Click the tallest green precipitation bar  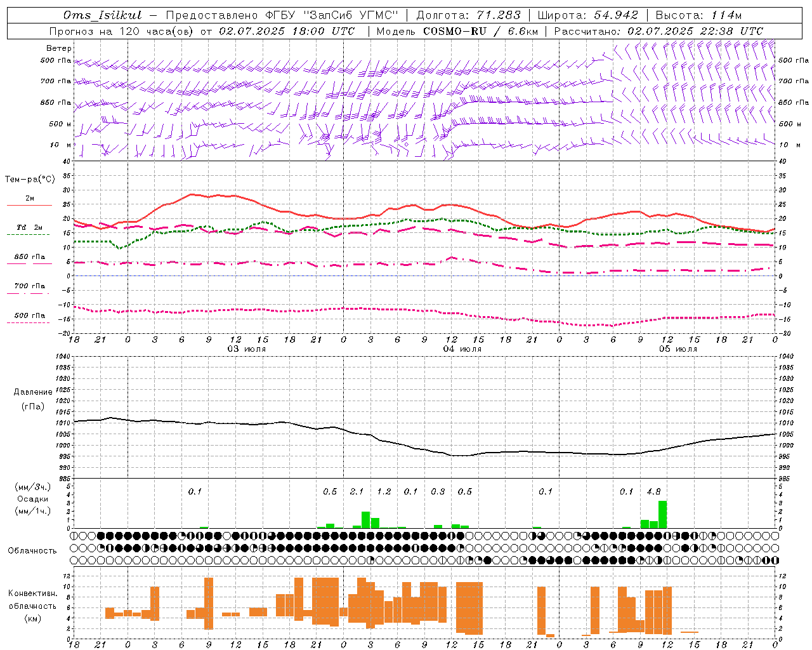coord(662,515)
